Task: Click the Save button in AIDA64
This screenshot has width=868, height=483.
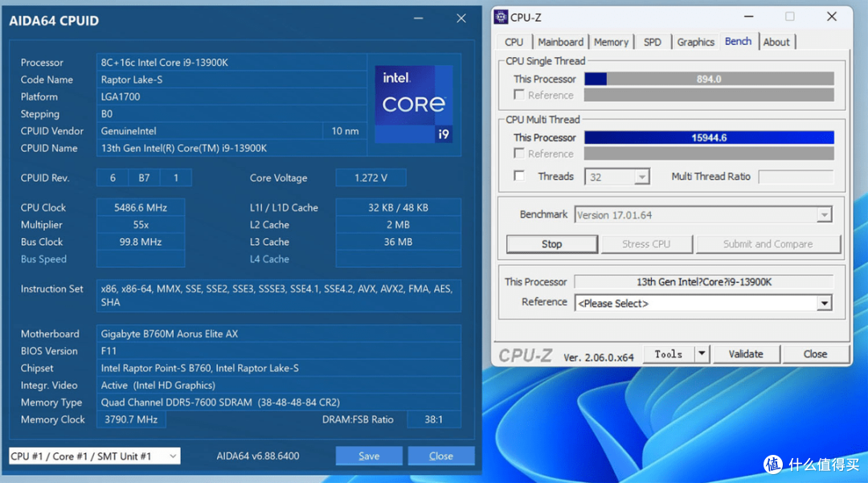Action: (x=369, y=456)
